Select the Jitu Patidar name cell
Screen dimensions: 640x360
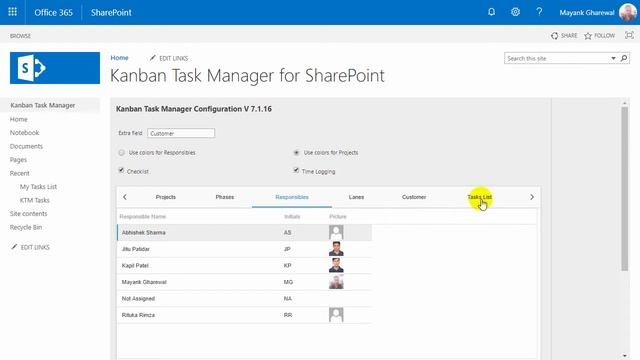136,249
